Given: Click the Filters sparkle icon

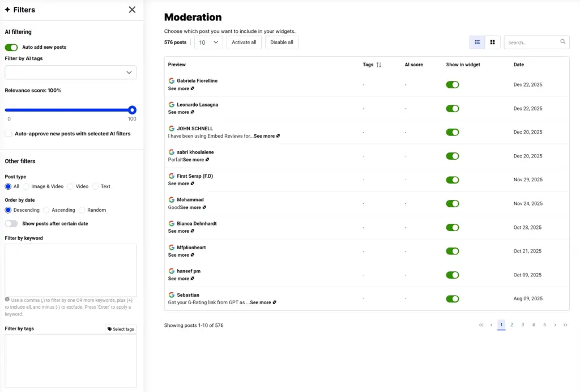Looking at the screenshot, I should click(7, 9).
